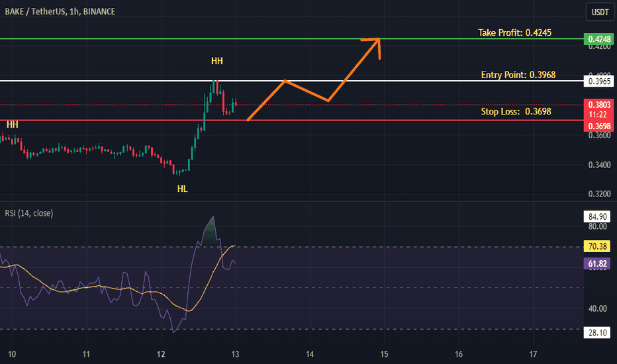Select the Entry Point: 0.3968 text

[x=518, y=75]
